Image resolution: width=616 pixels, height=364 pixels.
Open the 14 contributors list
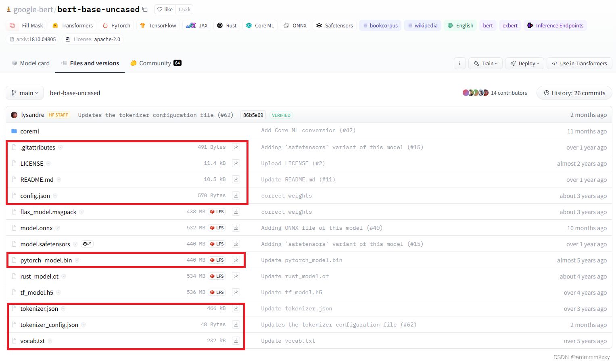coord(509,93)
